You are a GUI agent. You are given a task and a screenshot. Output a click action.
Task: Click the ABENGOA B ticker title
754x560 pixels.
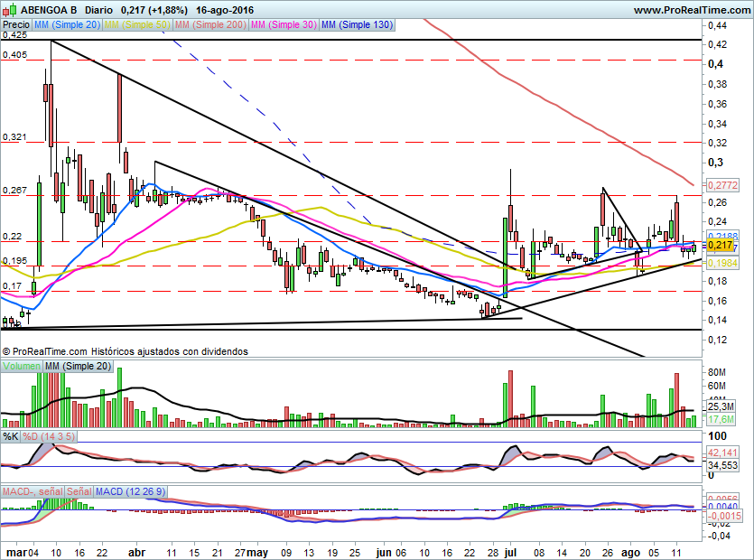(49, 10)
